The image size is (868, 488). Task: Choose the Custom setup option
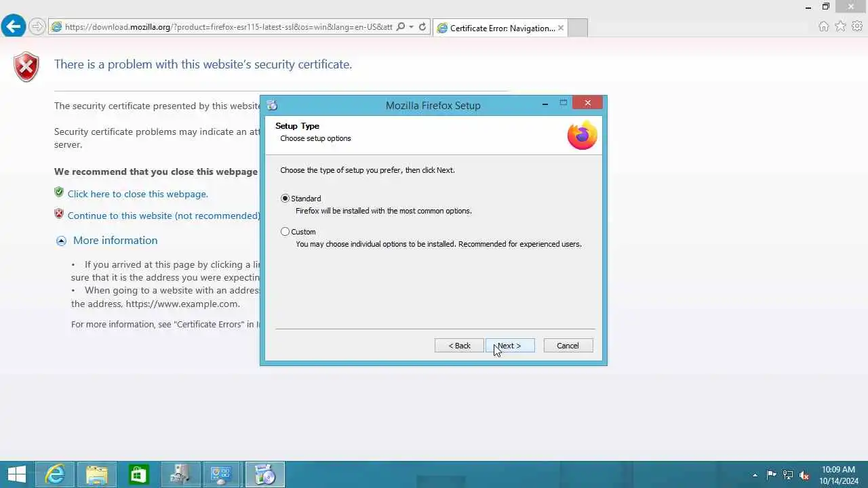(285, 232)
